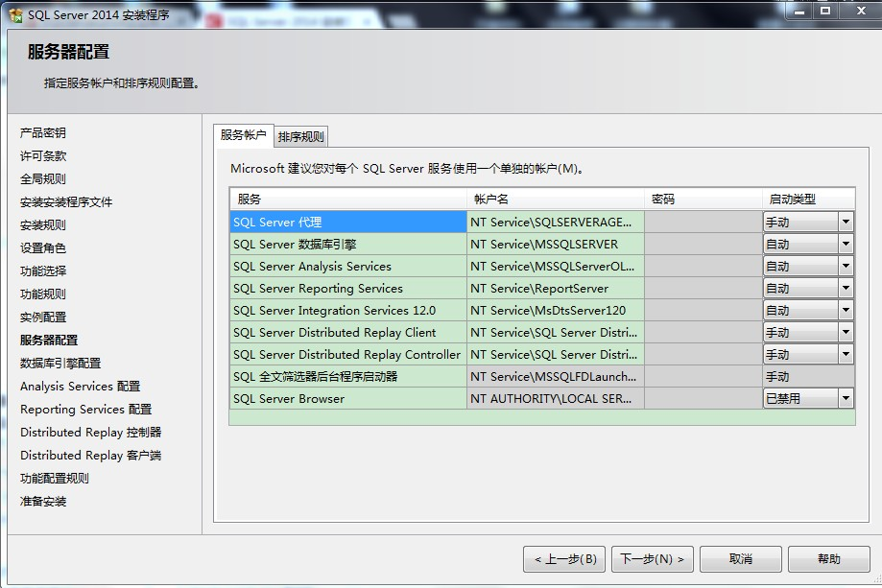
Task: Click 功能规则 step in sidebar
Action: [x=43, y=294]
